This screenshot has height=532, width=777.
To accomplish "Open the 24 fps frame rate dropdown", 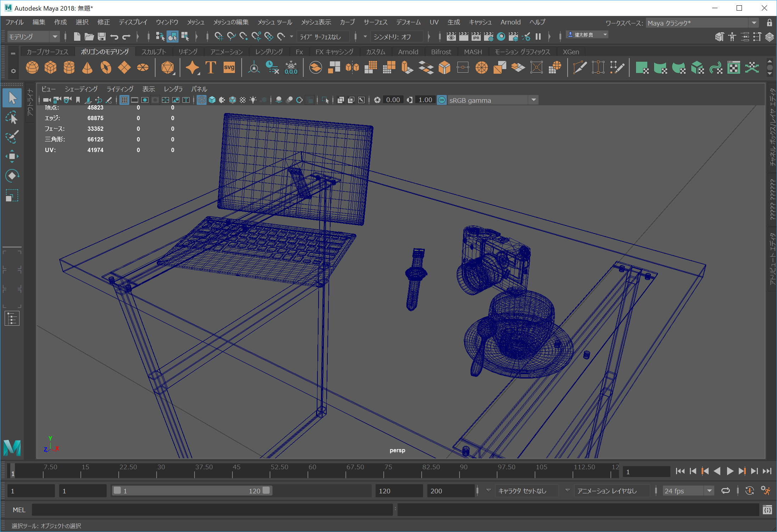I will pyautogui.click(x=709, y=491).
